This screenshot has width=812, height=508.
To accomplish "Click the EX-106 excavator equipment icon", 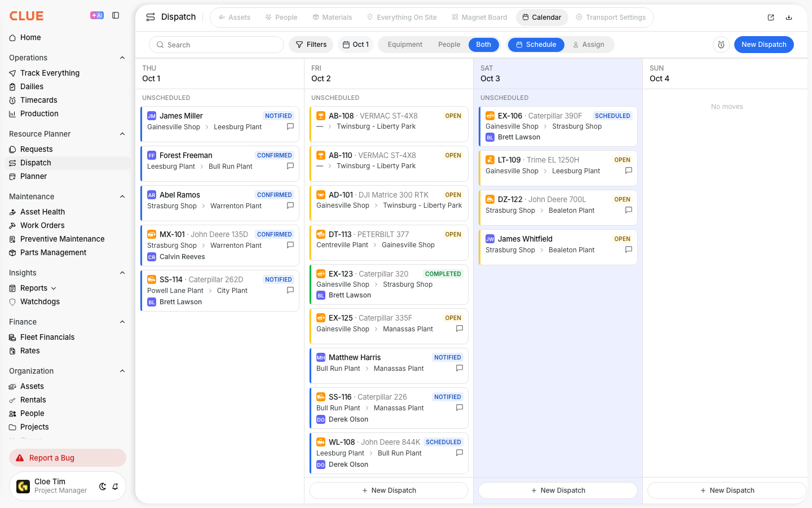I will (490, 116).
